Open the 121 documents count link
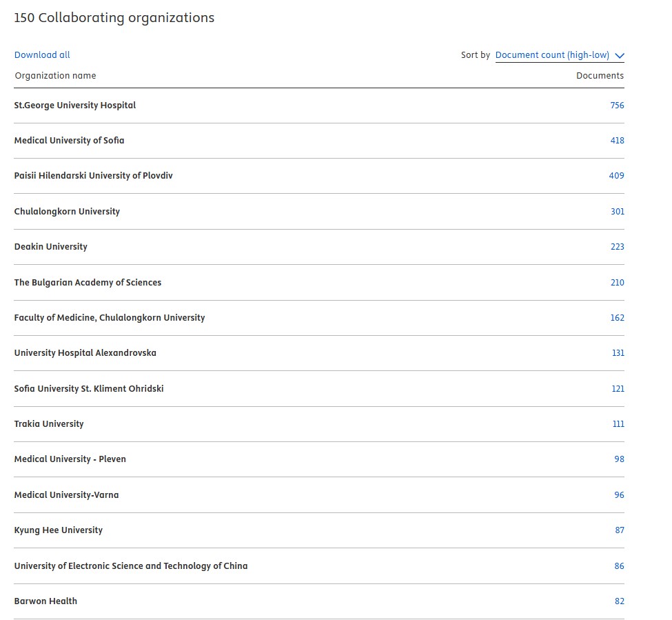 (x=618, y=390)
